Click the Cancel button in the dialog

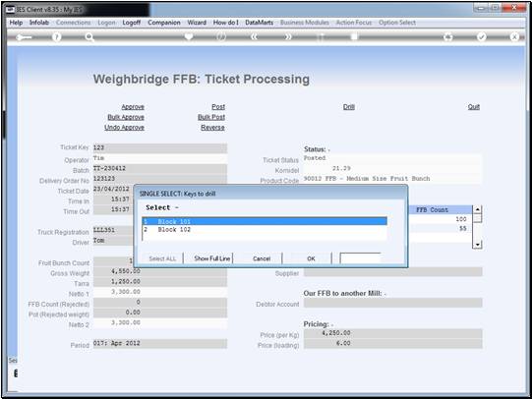tap(262, 258)
